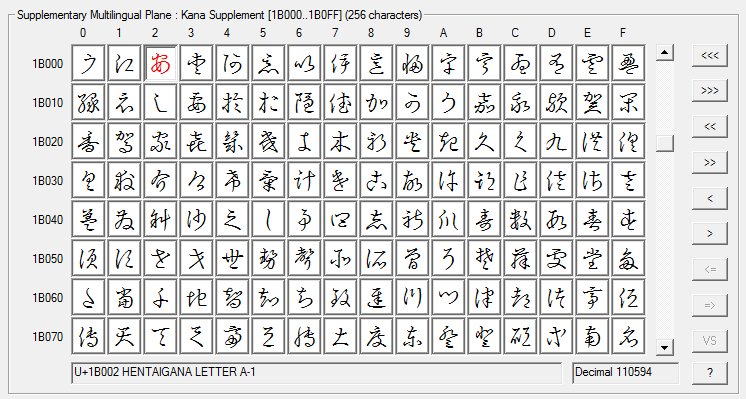Viewport: 746px width, 399px height.
Task: Select the glyph at row 1B010 column F
Action: click(628, 102)
